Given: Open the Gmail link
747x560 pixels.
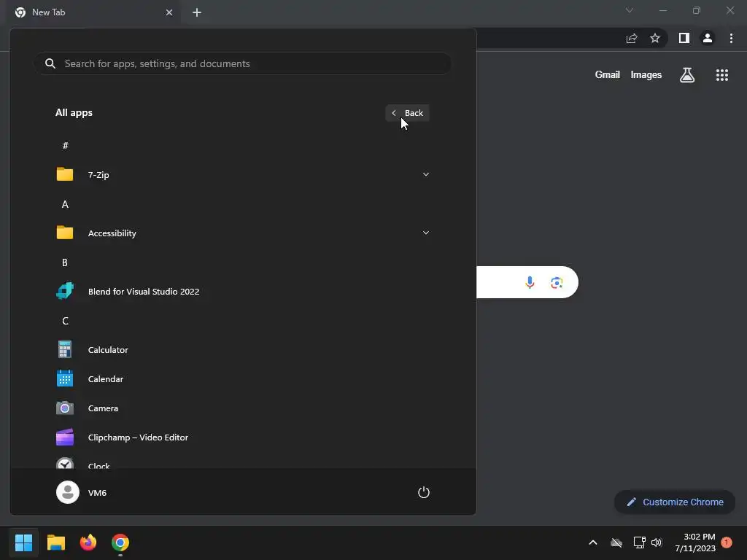Looking at the screenshot, I should 608,75.
